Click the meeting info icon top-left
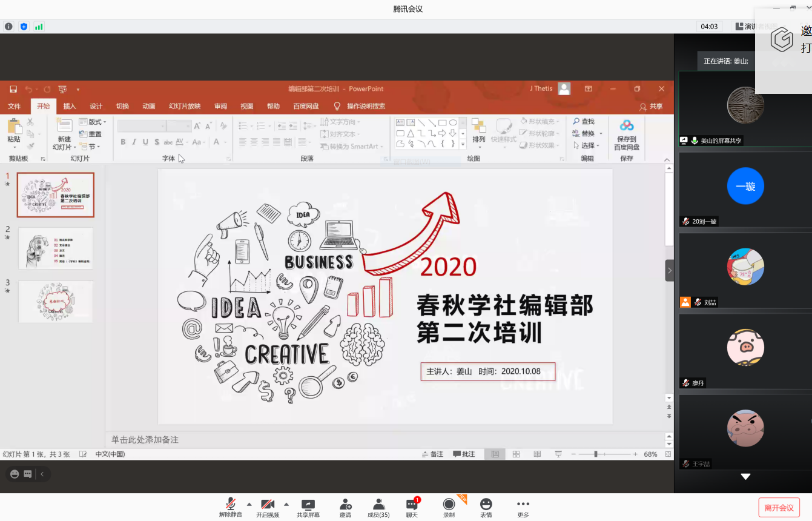The width and height of the screenshot is (812, 521). click(8, 27)
